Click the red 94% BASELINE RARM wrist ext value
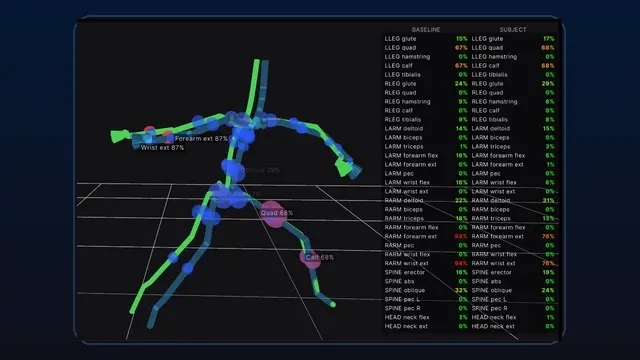Viewport: 640px width, 360px height. [x=461, y=263]
